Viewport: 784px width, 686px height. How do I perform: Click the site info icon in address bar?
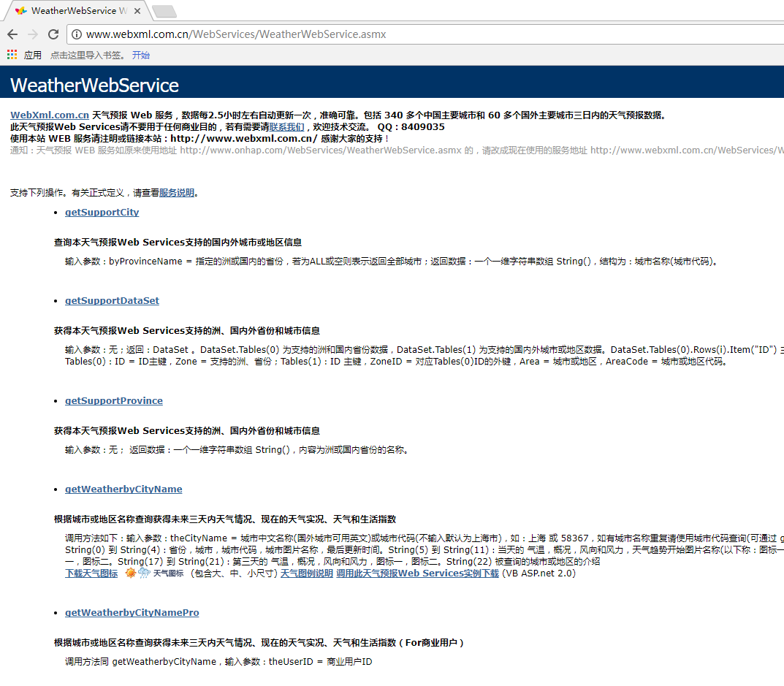[77, 34]
